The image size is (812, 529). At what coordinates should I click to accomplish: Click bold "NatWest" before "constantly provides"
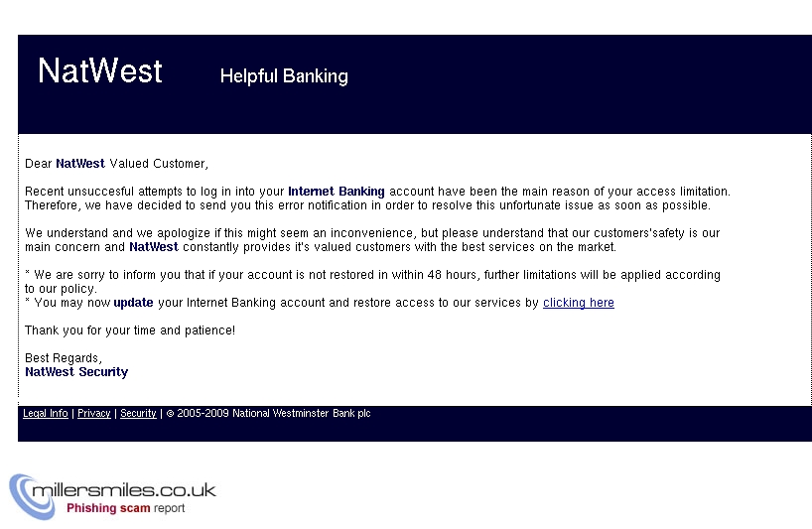pyautogui.click(x=154, y=247)
